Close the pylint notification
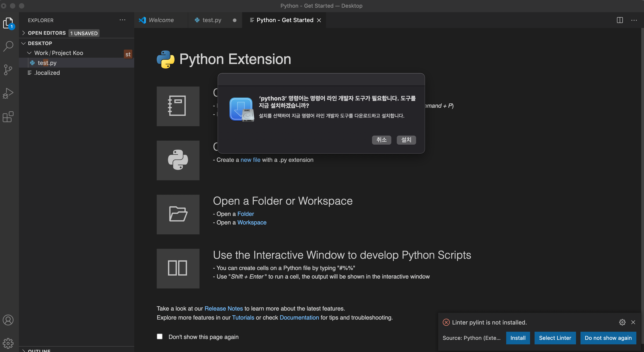Viewport: 644px width, 352px height. [x=633, y=322]
